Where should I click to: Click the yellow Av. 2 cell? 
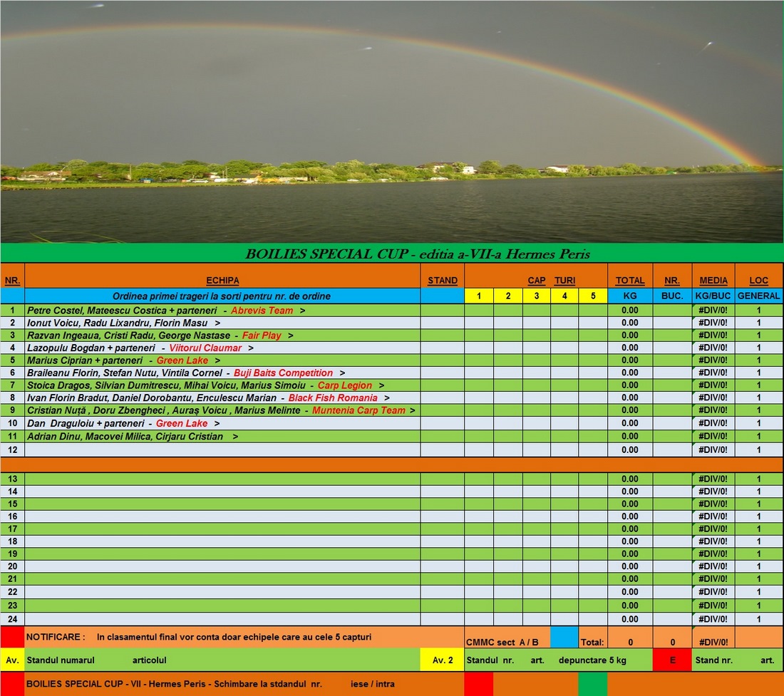442,660
